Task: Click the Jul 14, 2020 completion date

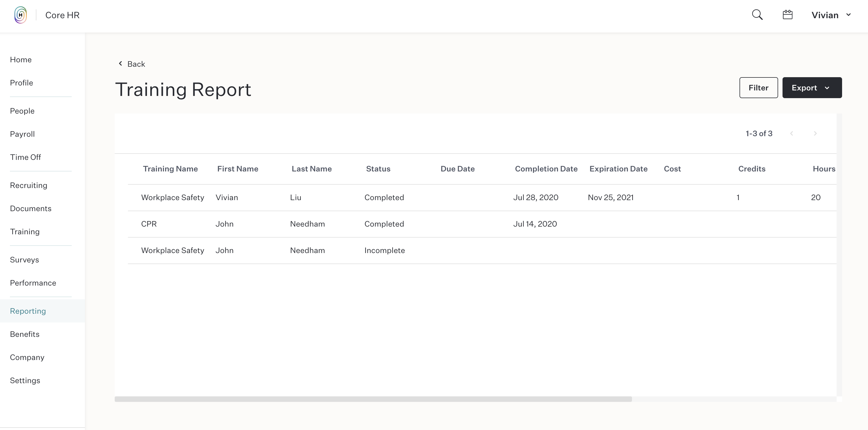Action: 535,224
